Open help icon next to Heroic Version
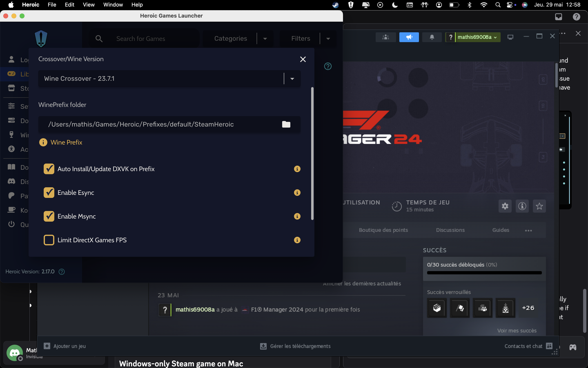Viewport: 588px width, 368px height. 62,272
